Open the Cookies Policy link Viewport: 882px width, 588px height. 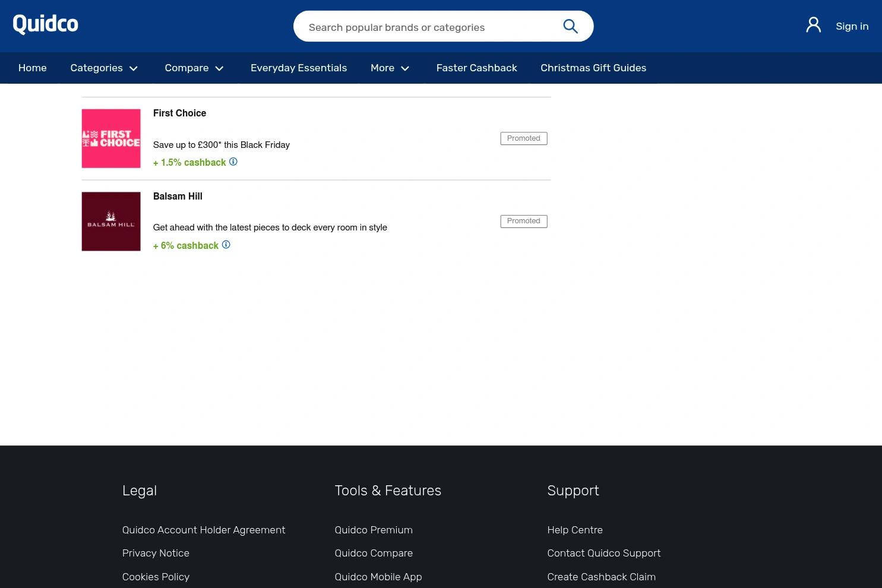click(x=156, y=577)
